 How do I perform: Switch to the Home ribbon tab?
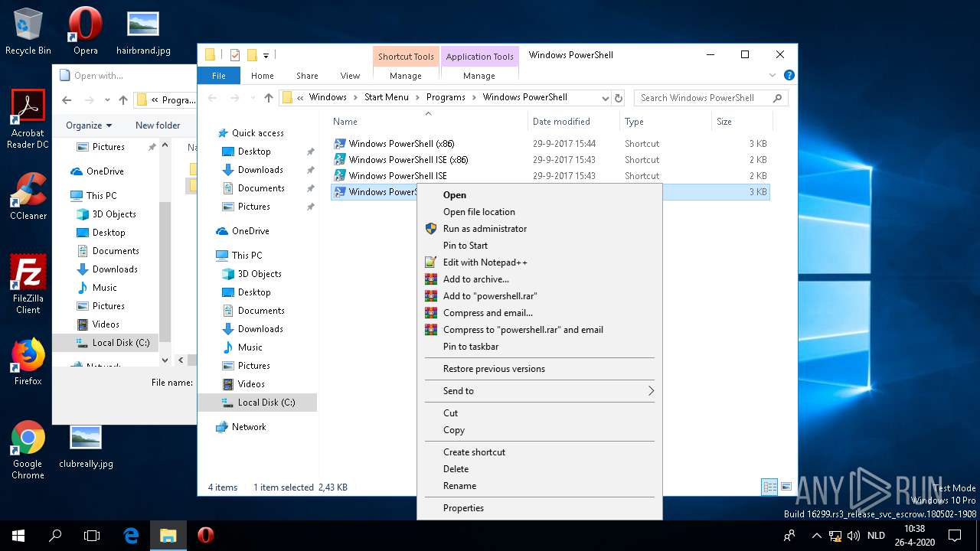263,76
